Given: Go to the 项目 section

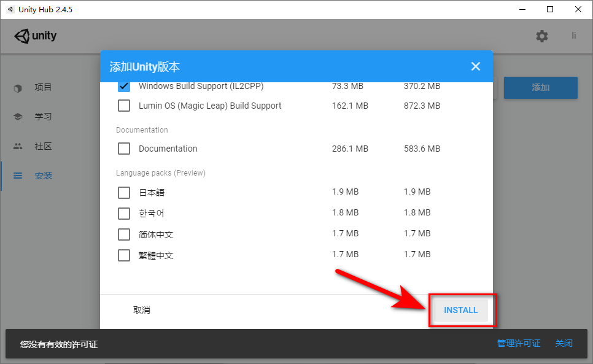Looking at the screenshot, I should [x=43, y=87].
